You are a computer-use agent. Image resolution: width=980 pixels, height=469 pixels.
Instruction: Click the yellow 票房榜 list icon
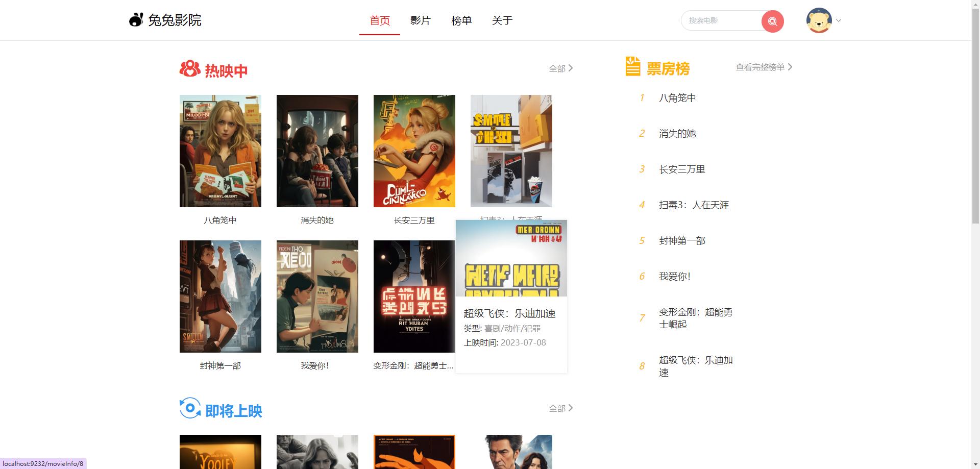click(x=633, y=67)
